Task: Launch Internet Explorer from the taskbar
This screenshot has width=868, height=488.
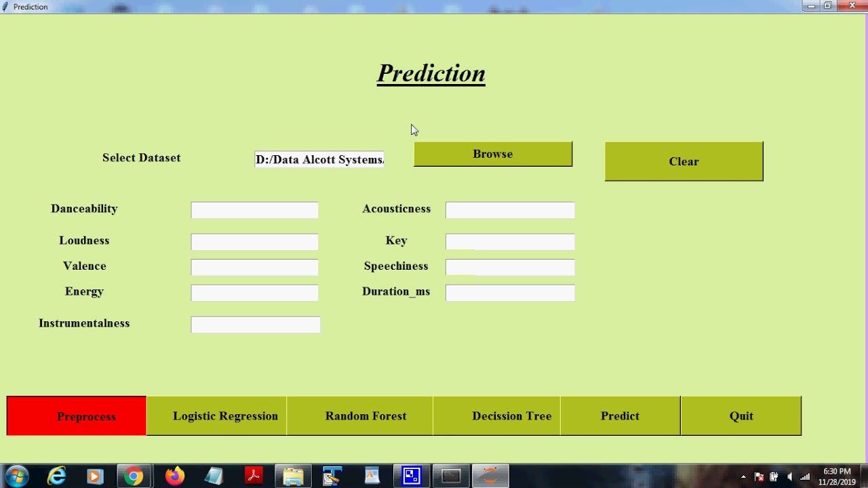Action: [x=57, y=476]
